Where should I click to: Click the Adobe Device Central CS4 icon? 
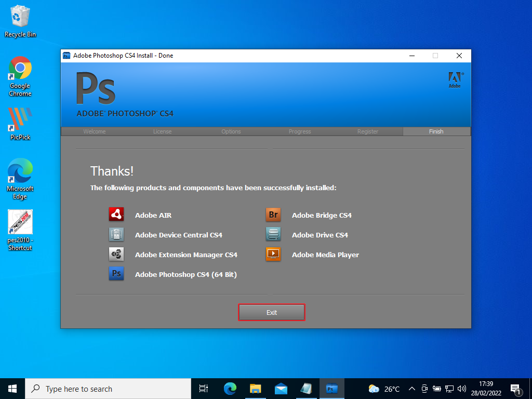pos(116,234)
